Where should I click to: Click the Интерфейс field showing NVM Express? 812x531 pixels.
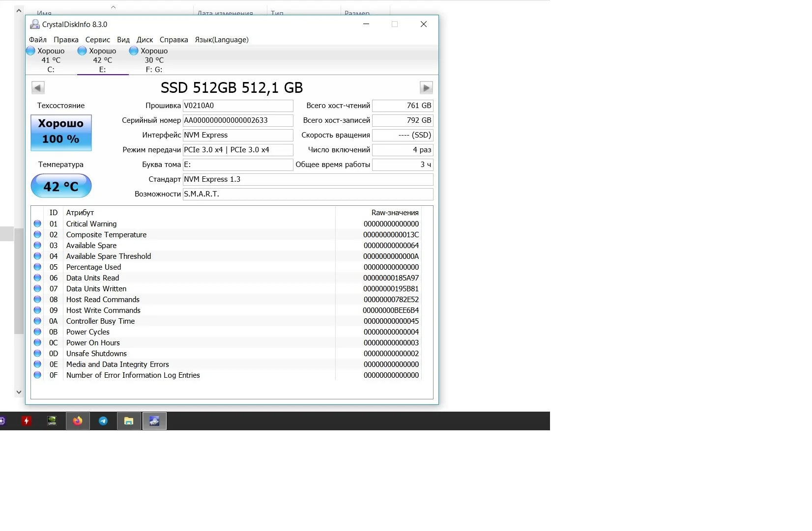coord(238,135)
